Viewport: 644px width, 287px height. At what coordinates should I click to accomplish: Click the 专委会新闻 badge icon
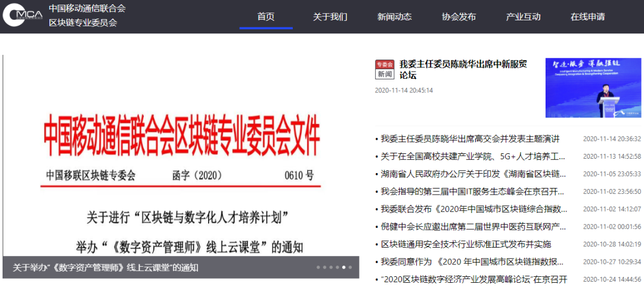pos(385,69)
